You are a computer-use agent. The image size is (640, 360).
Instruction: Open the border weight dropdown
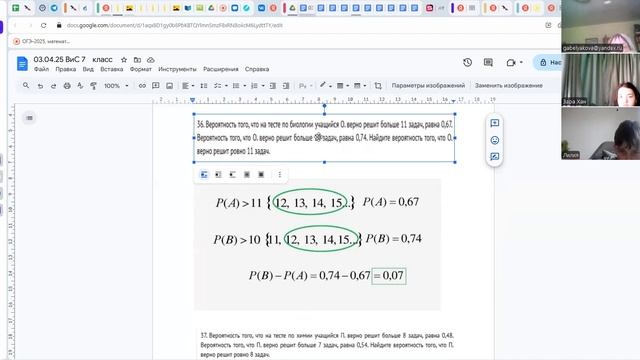click(342, 86)
